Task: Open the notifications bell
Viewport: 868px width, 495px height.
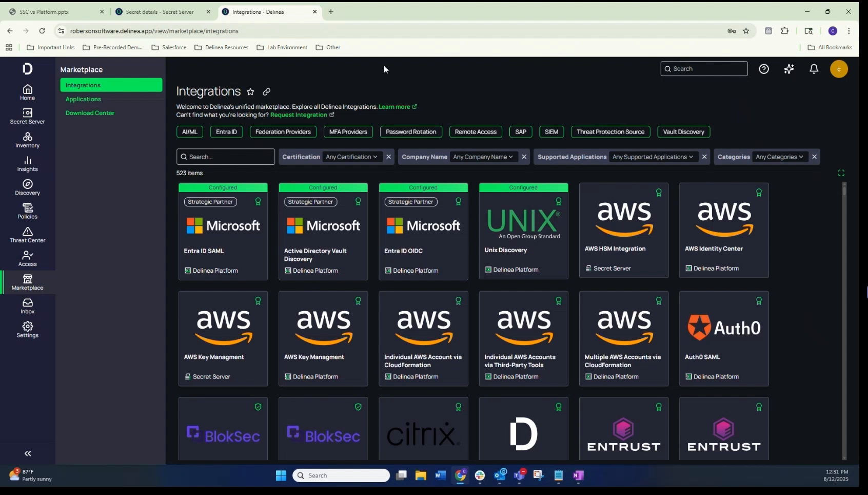Action: (x=814, y=69)
